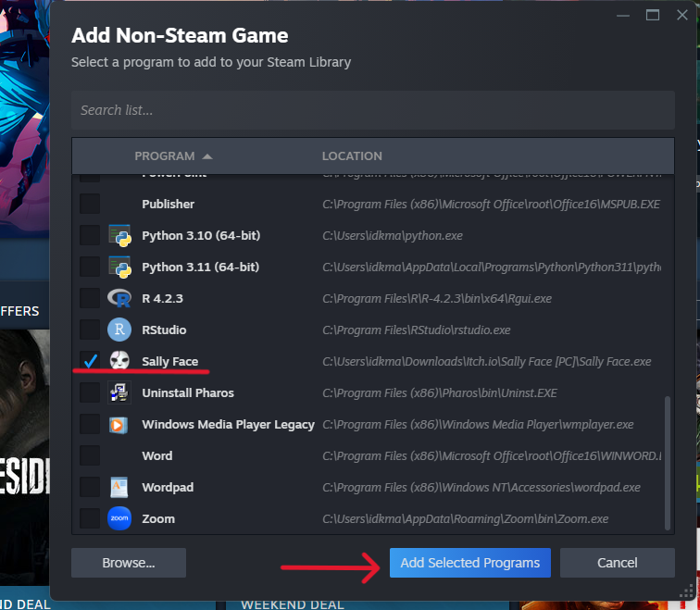700x610 pixels.
Task: Maximize the Add Non-Steam Game dialog
Action: click(653, 15)
